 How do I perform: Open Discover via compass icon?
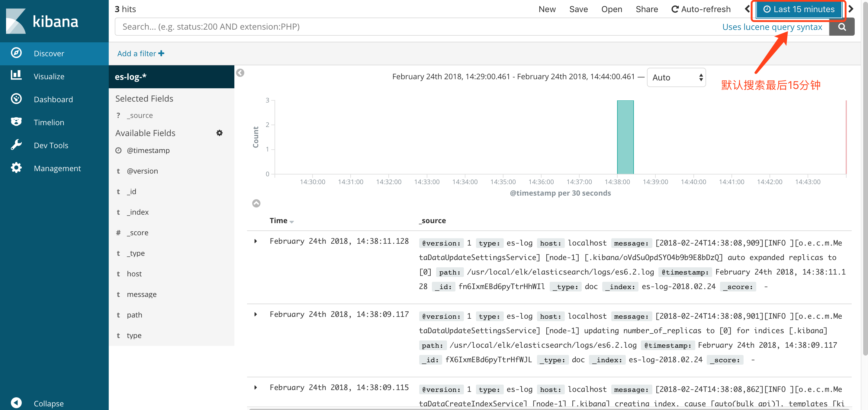point(16,53)
